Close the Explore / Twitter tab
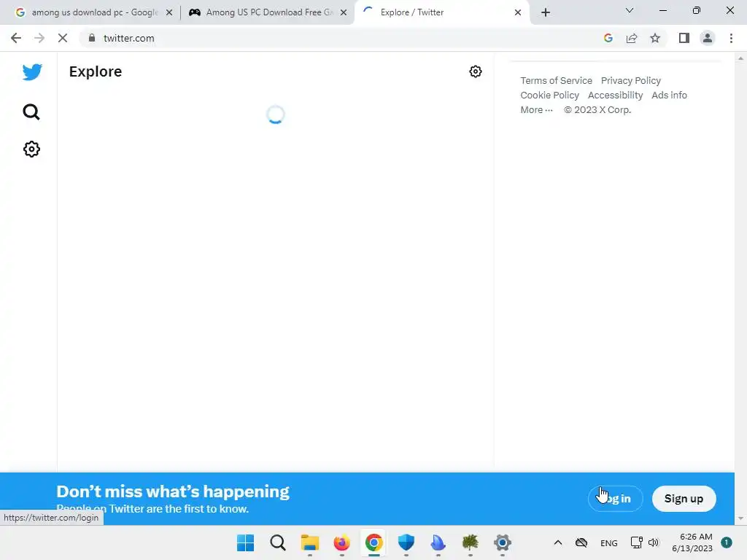 coord(518,12)
